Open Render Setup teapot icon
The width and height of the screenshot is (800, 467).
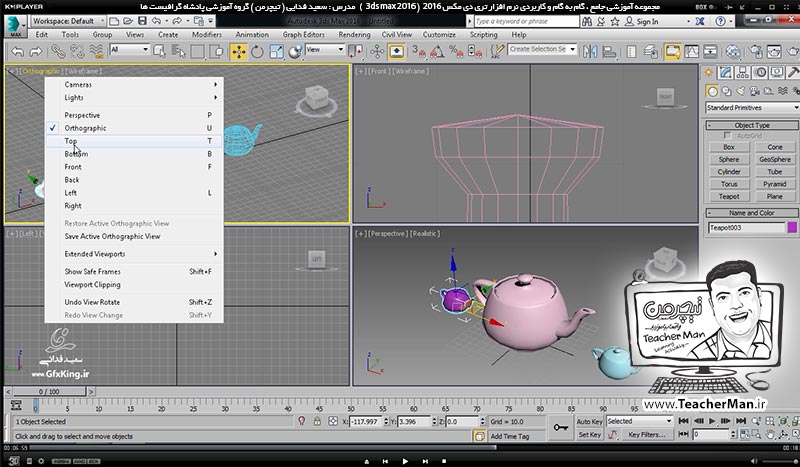[756, 52]
